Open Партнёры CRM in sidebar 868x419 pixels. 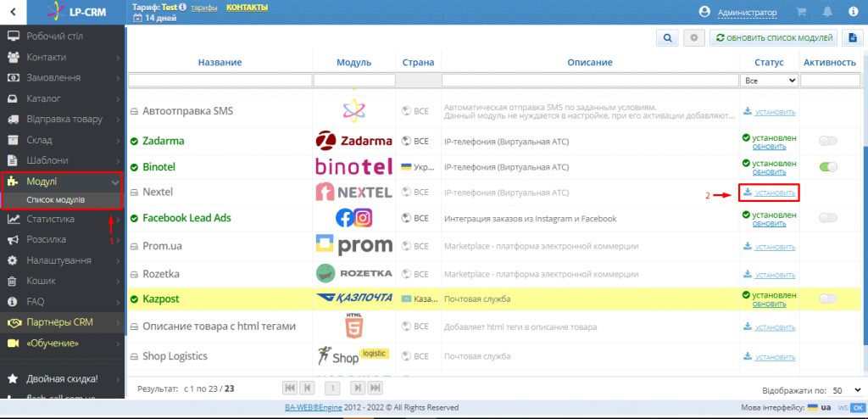pyautogui.click(x=63, y=322)
